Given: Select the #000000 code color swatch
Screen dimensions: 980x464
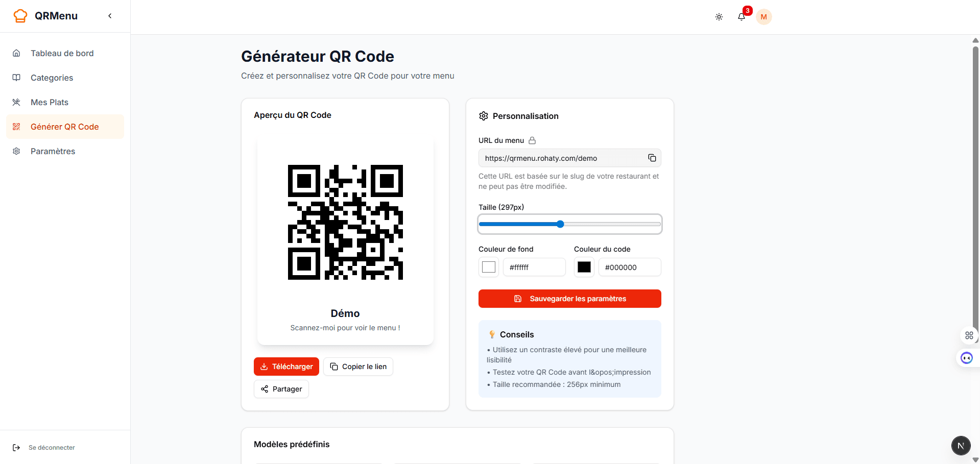Looking at the screenshot, I should [584, 267].
